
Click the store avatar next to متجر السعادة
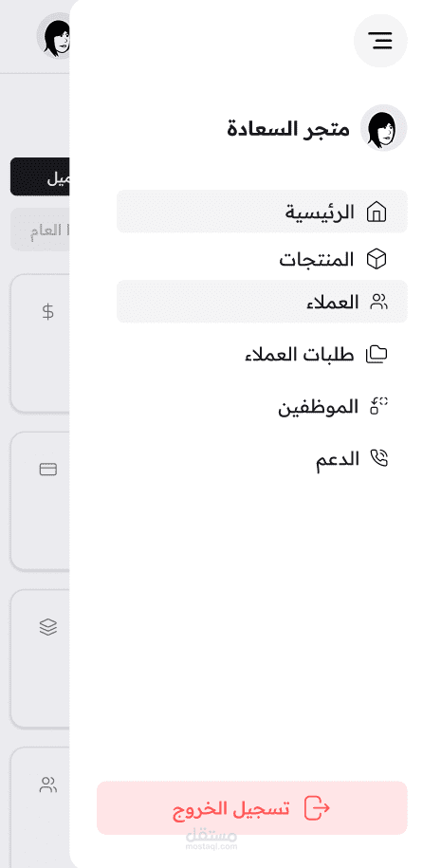tap(384, 128)
